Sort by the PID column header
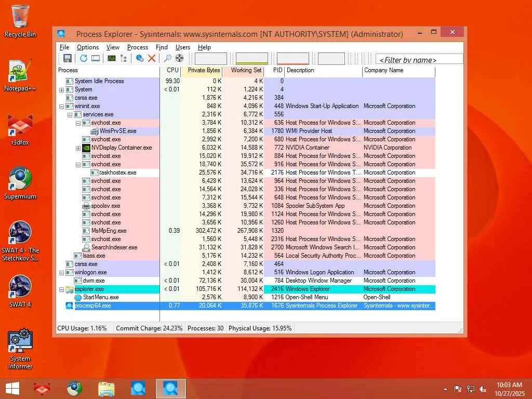This screenshot has height=399, width=532. (x=274, y=70)
